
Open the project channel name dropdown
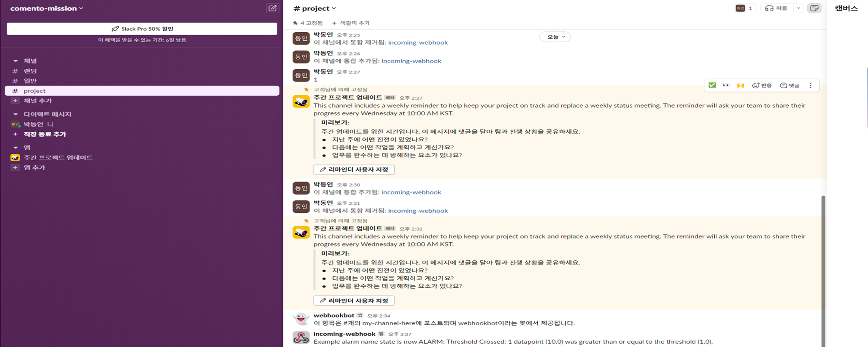pos(315,8)
